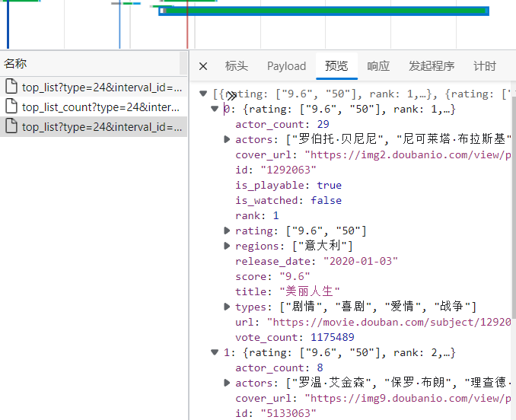
Task: Collapse the root JSON array
Action: (203, 94)
